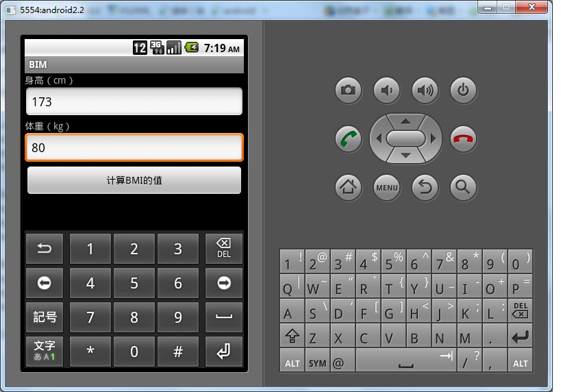Click the 0 ) key on hardware keyboard
This screenshot has width=561, height=392.
[x=520, y=260]
